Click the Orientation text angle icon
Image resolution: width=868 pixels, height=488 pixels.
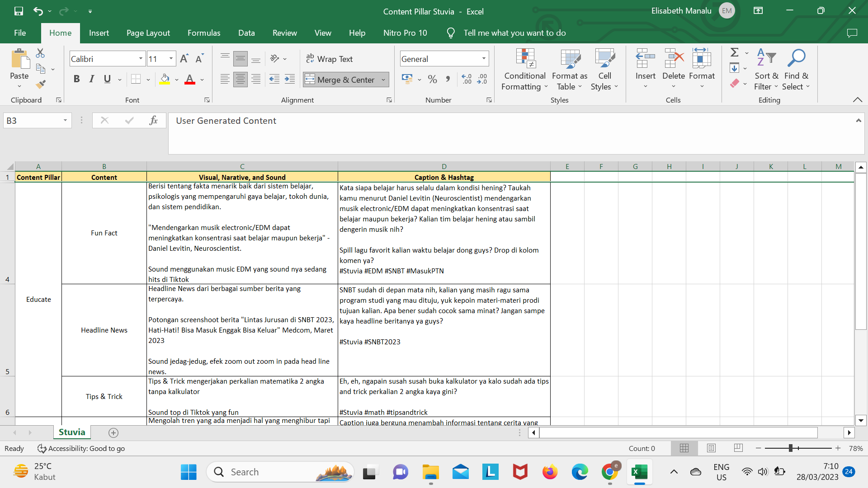(x=274, y=59)
